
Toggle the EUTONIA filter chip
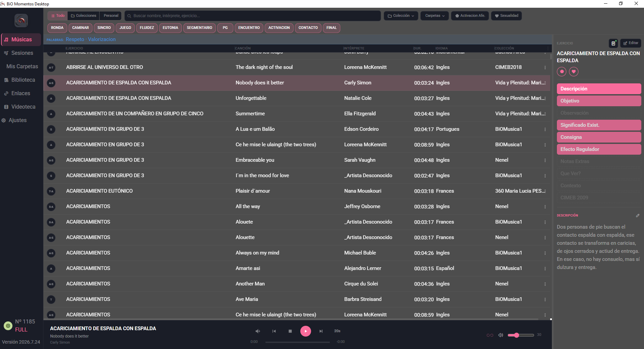(x=171, y=28)
